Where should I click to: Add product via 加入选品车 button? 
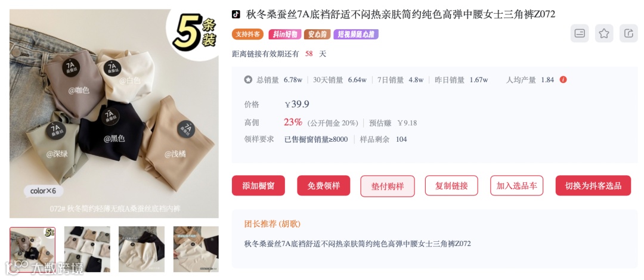pos(516,185)
